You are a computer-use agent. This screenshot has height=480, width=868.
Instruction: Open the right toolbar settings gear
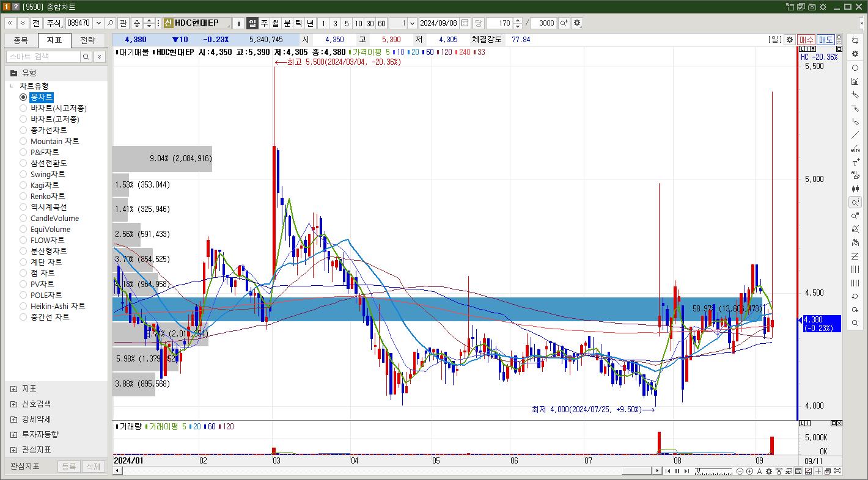(x=855, y=54)
